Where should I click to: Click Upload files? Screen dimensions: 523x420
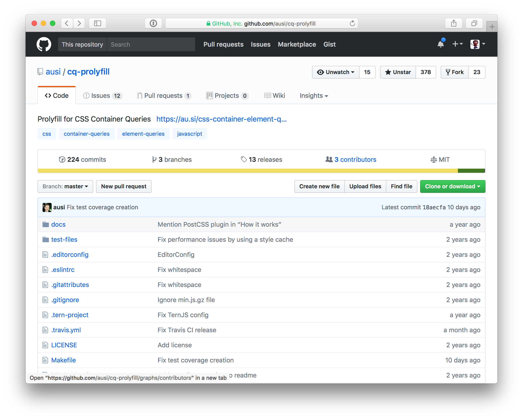(365, 186)
